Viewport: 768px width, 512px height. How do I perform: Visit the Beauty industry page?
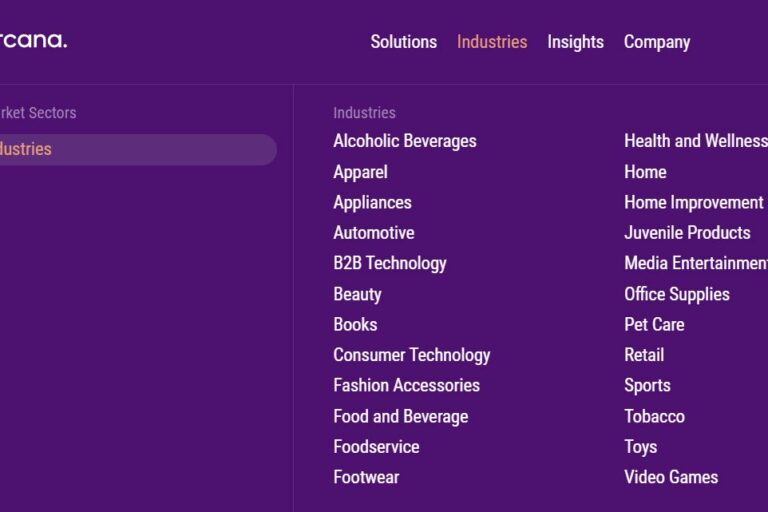coord(357,294)
